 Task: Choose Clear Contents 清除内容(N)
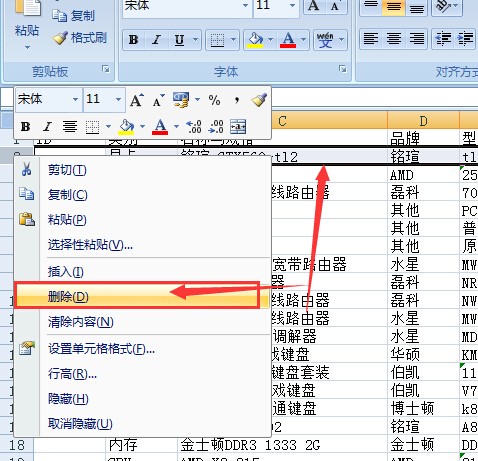point(142,322)
